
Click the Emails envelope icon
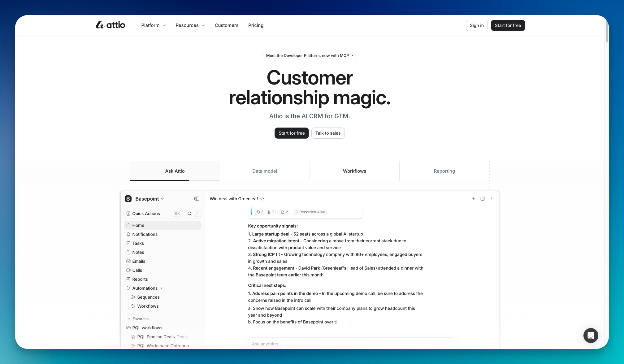128,261
